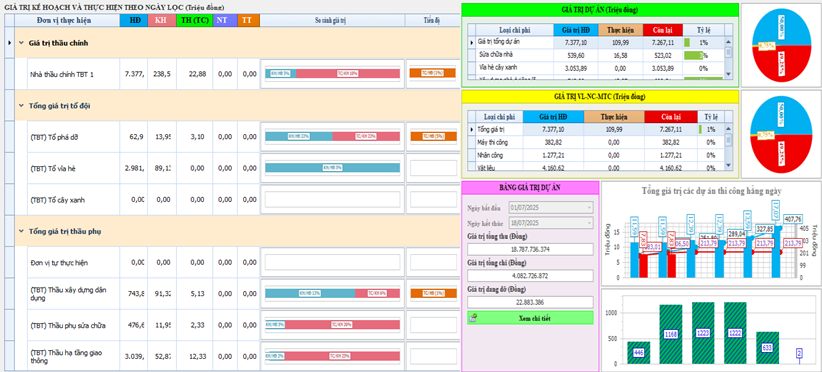Collapse the Tổng giá trị thầu phụ group

click(21, 231)
